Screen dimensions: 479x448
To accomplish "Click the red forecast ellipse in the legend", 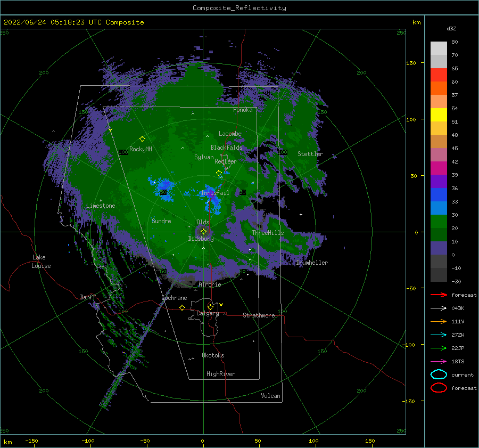I will coord(439,388).
